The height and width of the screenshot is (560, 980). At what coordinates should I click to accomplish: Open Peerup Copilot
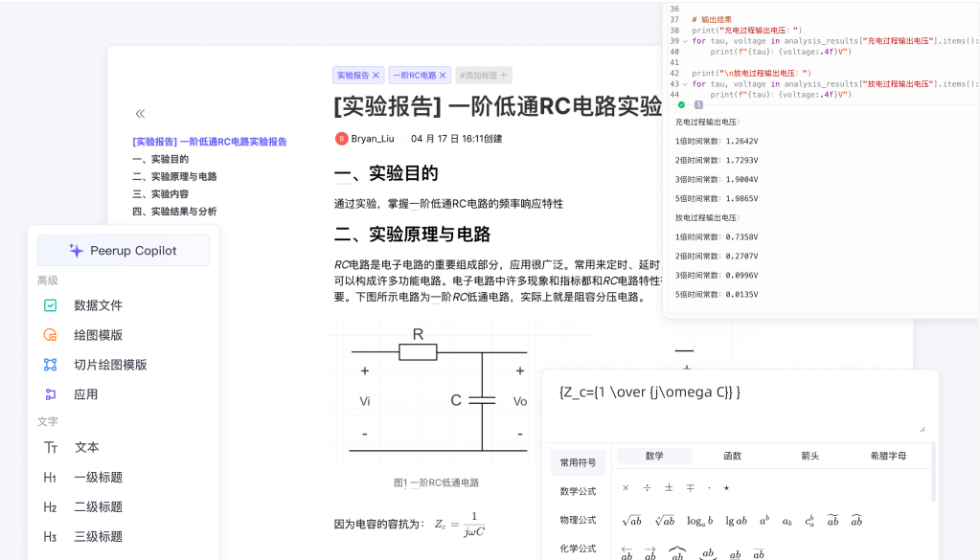pyautogui.click(x=124, y=251)
